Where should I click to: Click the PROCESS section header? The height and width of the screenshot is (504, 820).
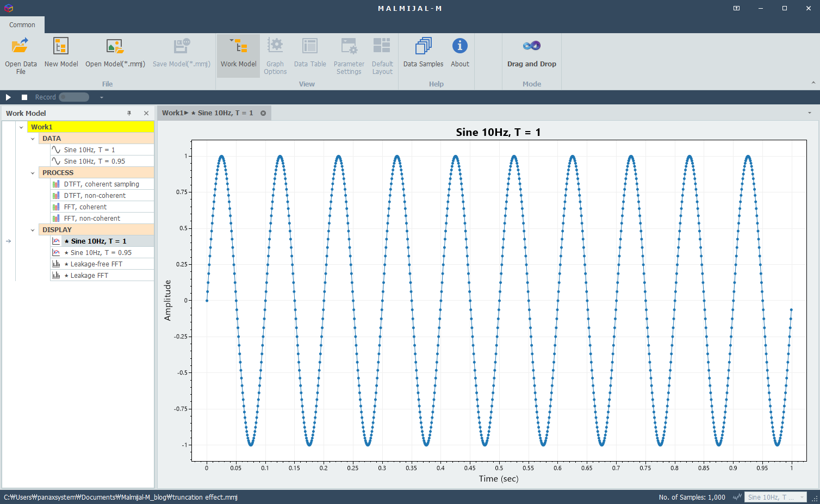point(97,173)
